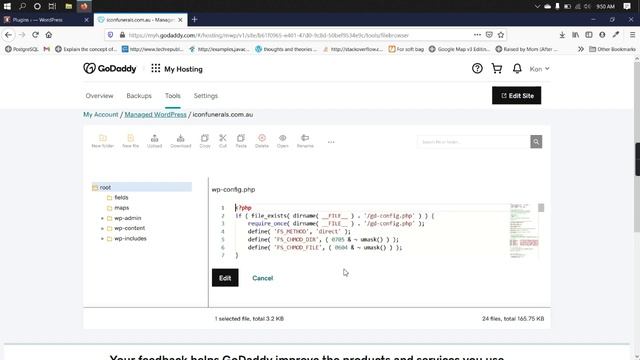
Task: Open the Windows taskbar search icon
Action: click(x=22, y=6)
